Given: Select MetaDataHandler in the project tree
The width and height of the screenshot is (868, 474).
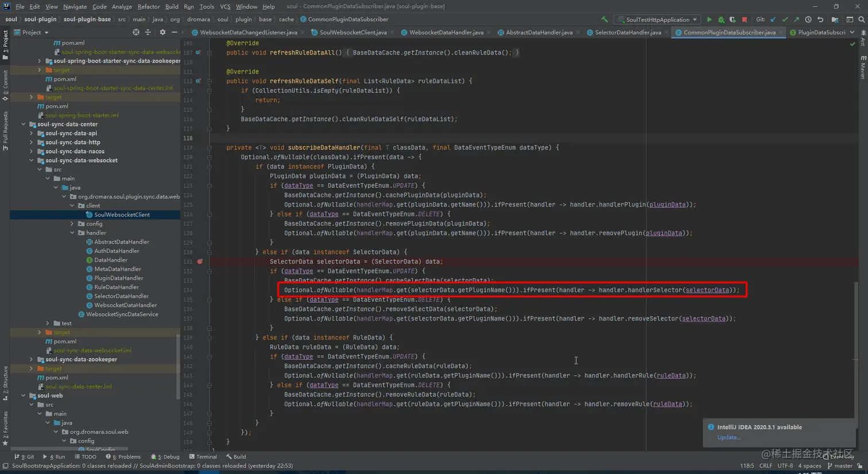Looking at the screenshot, I should click(117, 269).
